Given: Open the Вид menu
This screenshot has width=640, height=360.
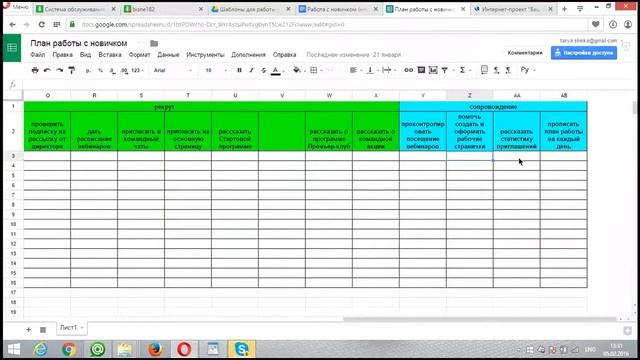Looking at the screenshot, I should pyautogui.click(x=85, y=54).
